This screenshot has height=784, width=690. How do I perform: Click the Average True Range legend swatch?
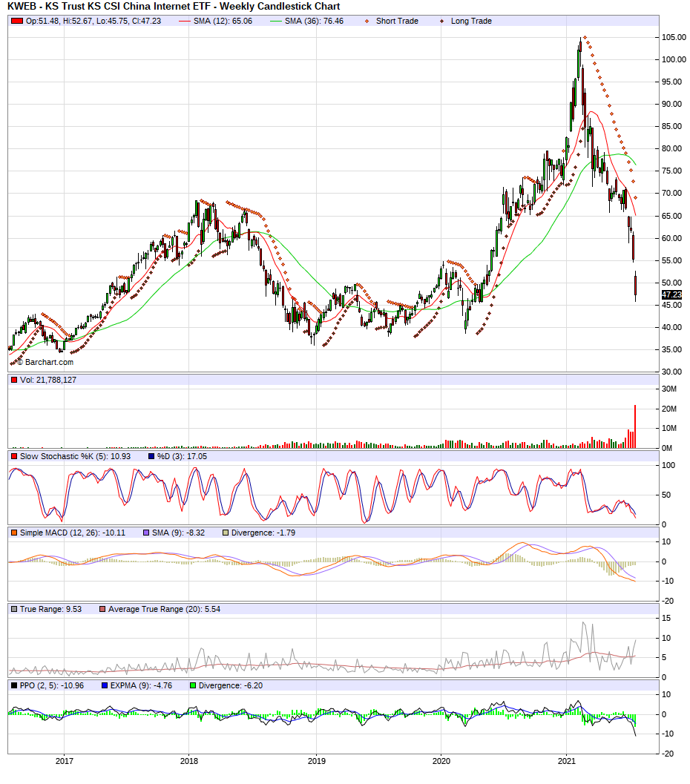point(102,610)
